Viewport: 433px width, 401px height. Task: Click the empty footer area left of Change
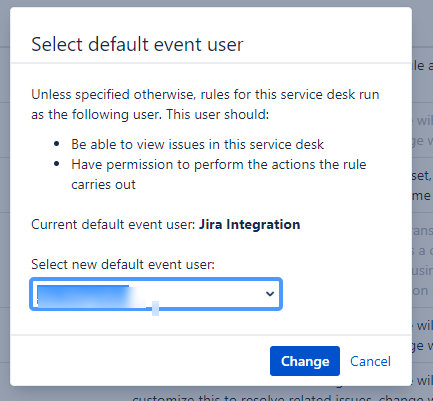[140, 361]
